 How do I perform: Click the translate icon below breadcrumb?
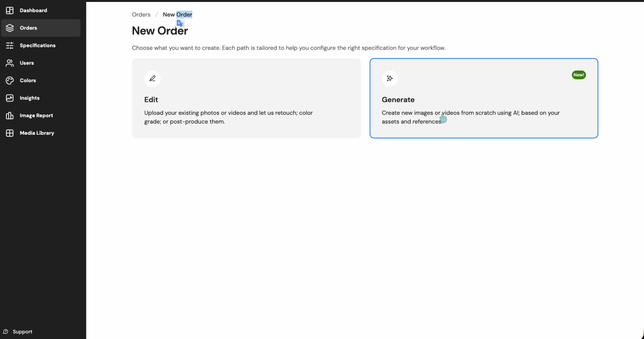(x=180, y=23)
